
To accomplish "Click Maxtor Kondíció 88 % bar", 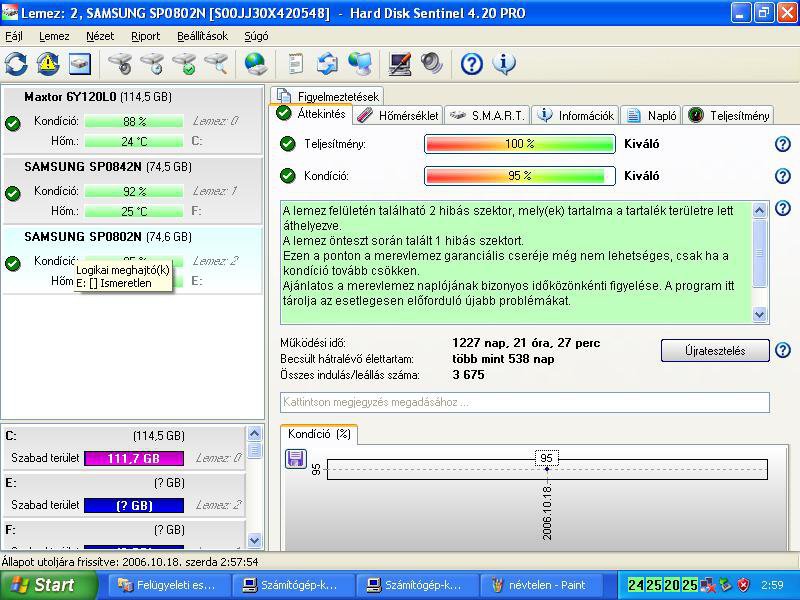I will [134, 121].
